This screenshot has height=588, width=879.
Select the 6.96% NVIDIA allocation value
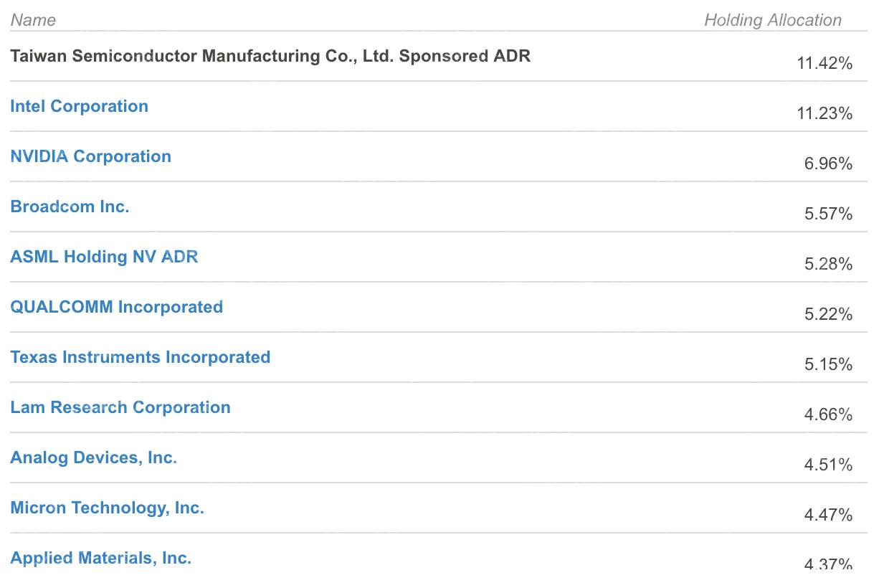[x=828, y=163]
